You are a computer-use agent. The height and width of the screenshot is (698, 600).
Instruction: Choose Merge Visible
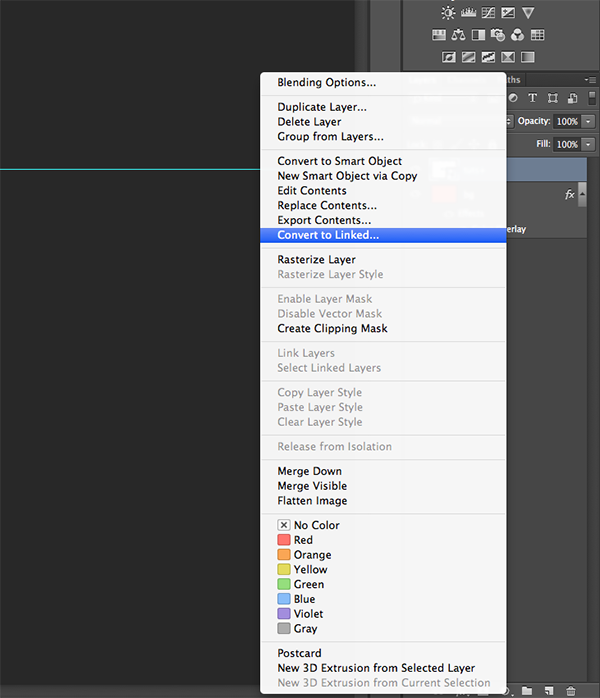pos(312,486)
